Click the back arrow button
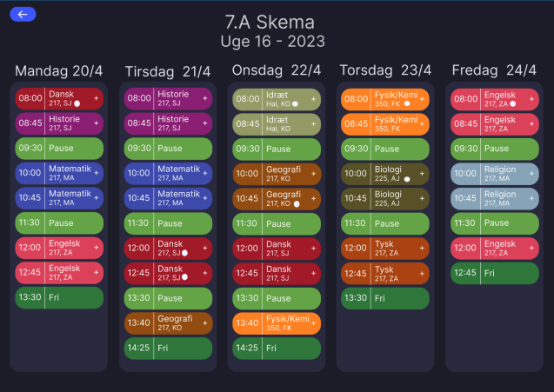The height and width of the screenshot is (392, 554). coord(22,14)
